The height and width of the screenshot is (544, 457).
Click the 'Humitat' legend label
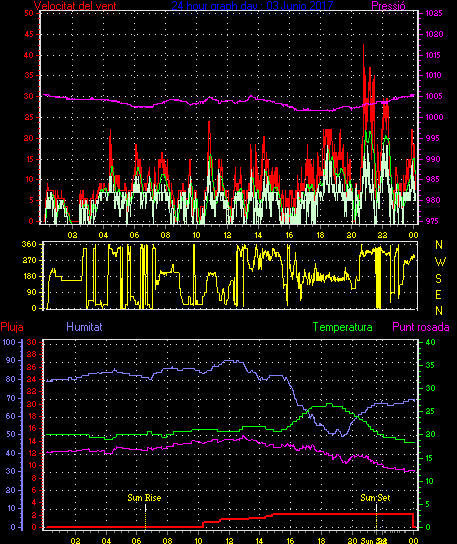tap(84, 327)
